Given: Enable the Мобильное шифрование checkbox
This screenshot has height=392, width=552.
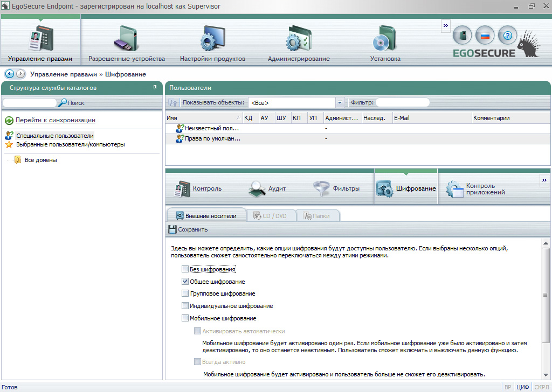Looking at the screenshot, I should pos(185,318).
